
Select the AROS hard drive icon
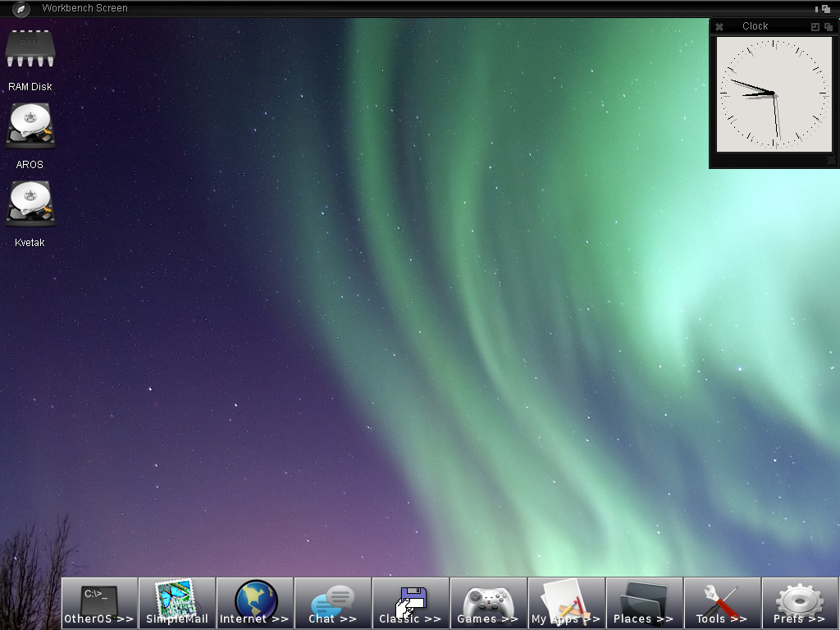coord(30,126)
